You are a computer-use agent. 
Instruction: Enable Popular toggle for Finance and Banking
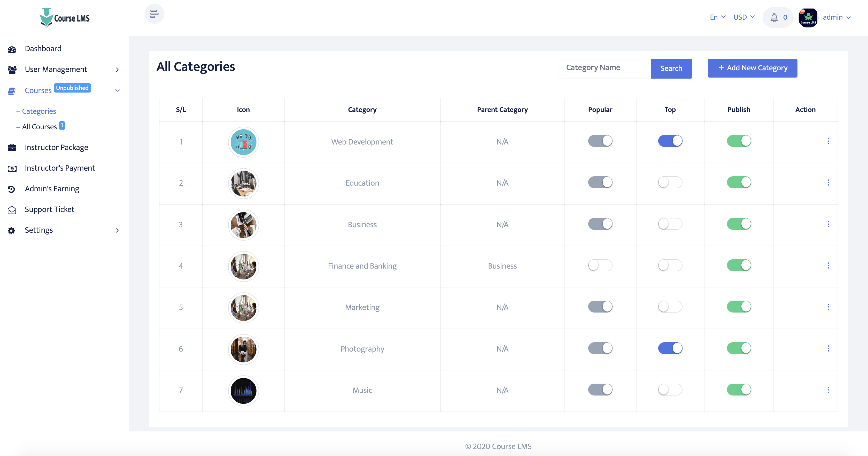[600, 265]
